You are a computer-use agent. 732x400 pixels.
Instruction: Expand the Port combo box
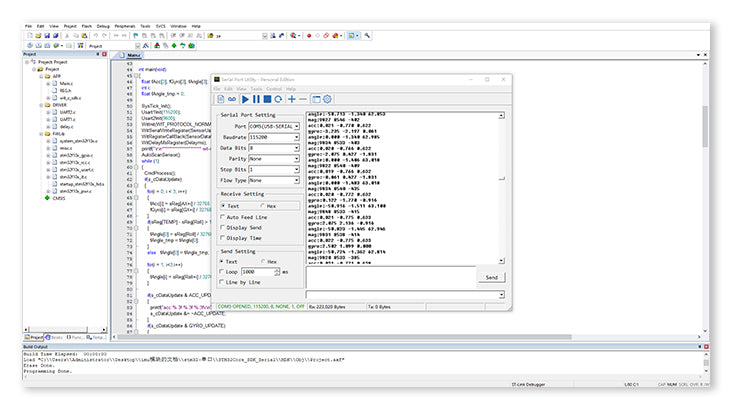pos(296,124)
